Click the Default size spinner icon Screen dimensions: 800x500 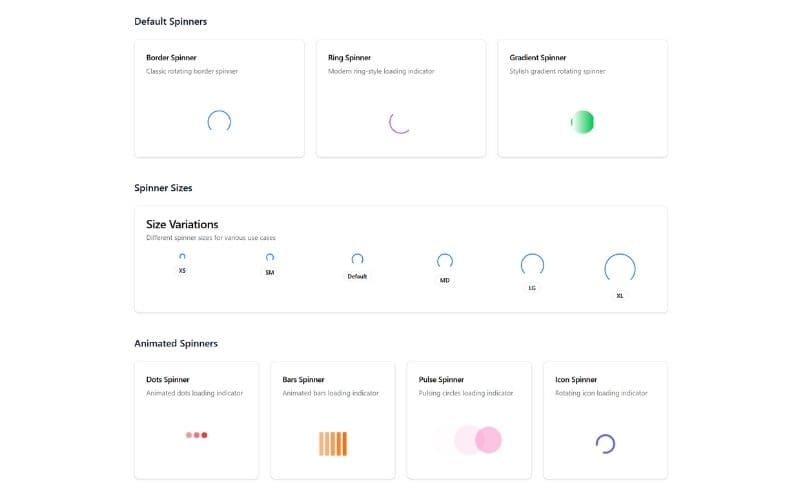coord(357,259)
